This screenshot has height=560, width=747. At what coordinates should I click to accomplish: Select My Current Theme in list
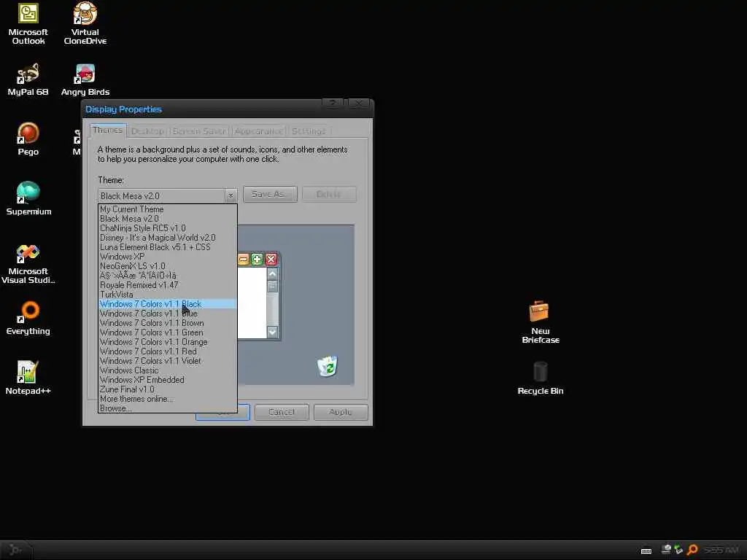coord(167,209)
